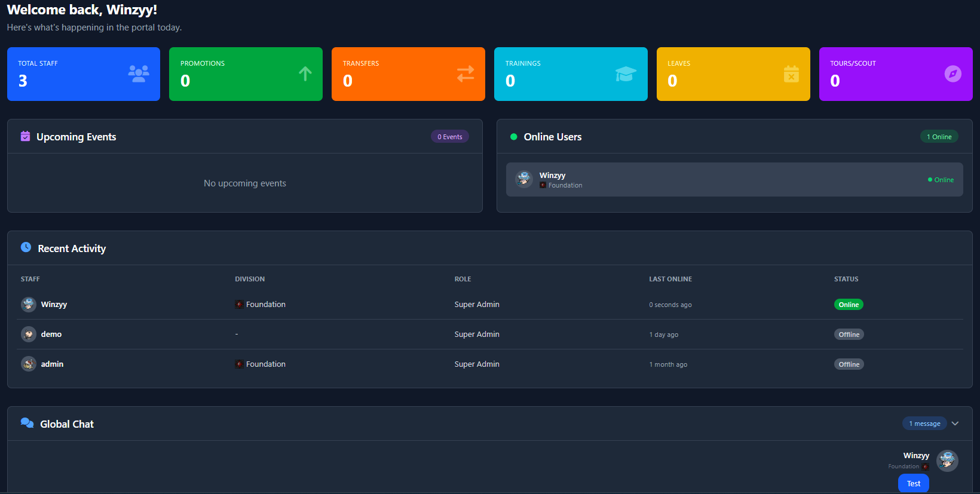Open the Leaves card
980x494 pixels.
pos(733,74)
